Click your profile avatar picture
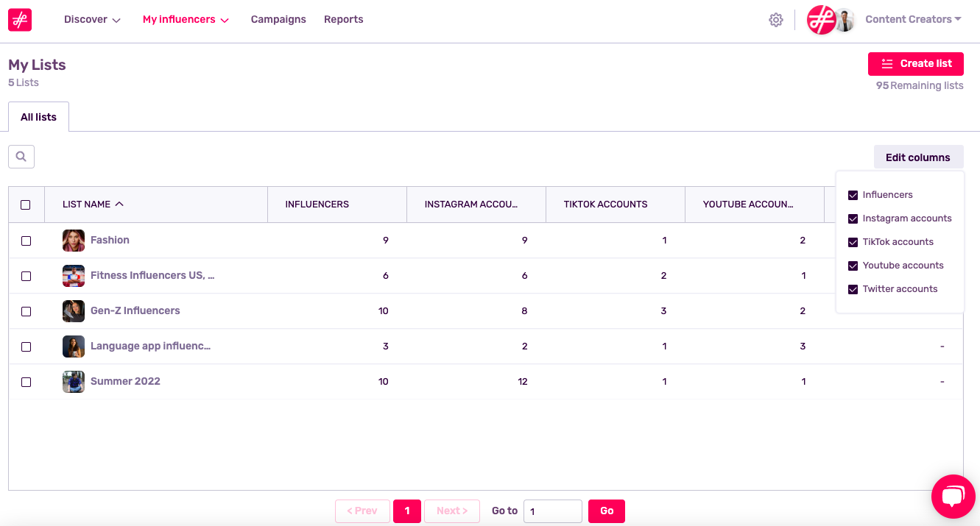The height and width of the screenshot is (526, 980). 844,20
